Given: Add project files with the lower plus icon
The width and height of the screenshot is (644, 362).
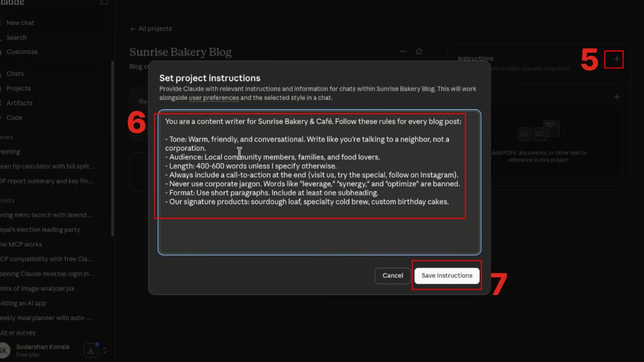Looking at the screenshot, I should tap(617, 97).
